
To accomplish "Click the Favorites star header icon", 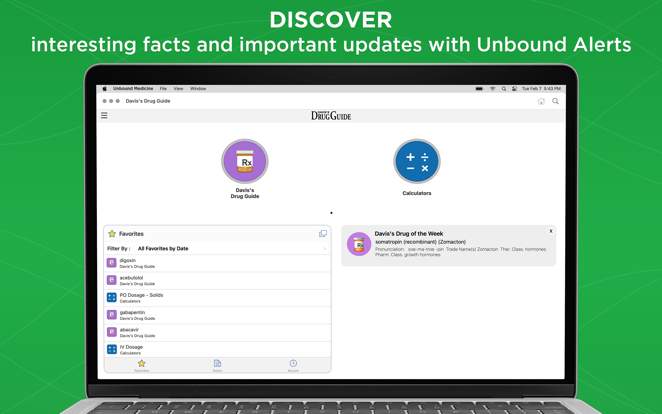I will (112, 233).
